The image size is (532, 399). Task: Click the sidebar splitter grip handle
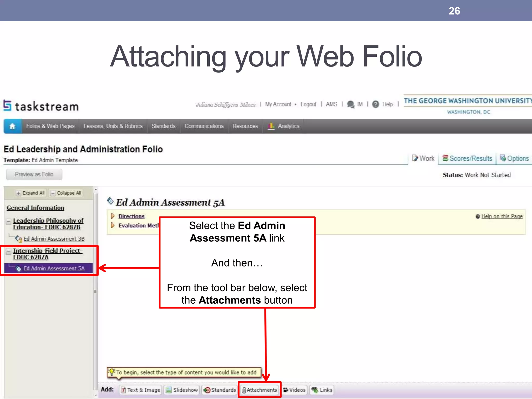(95, 291)
